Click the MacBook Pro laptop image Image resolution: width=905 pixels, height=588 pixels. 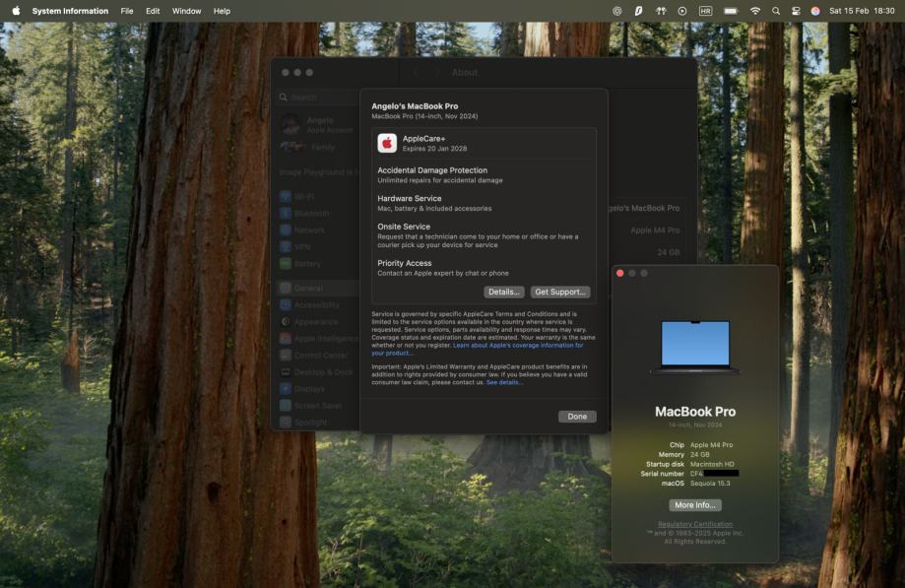[x=695, y=347]
